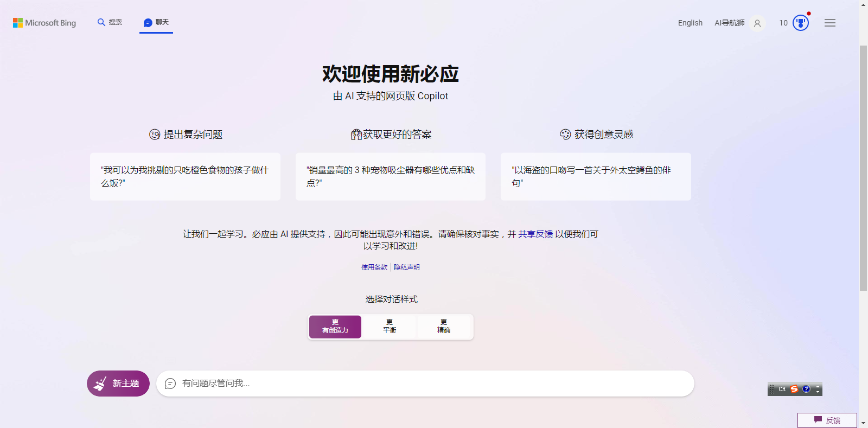The width and height of the screenshot is (868, 428).
Task: Focus the 有问题尽管问我 chat input box
Action: tap(425, 384)
